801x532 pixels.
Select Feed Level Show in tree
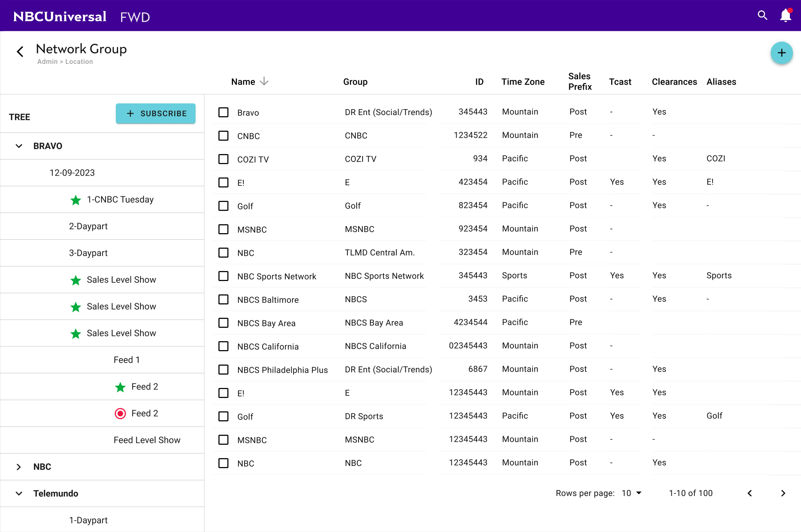click(x=147, y=440)
